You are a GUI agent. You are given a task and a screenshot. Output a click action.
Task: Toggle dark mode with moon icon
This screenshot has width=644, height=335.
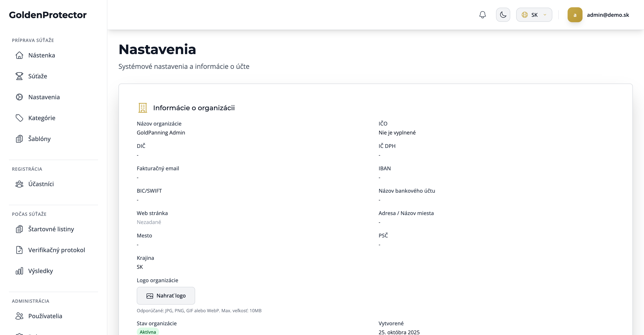(x=503, y=15)
